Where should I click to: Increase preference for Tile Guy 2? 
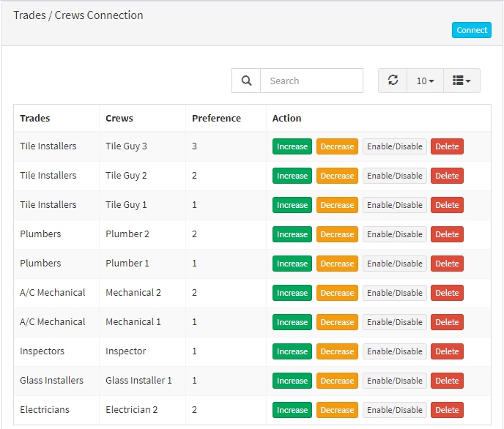click(292, 176)
